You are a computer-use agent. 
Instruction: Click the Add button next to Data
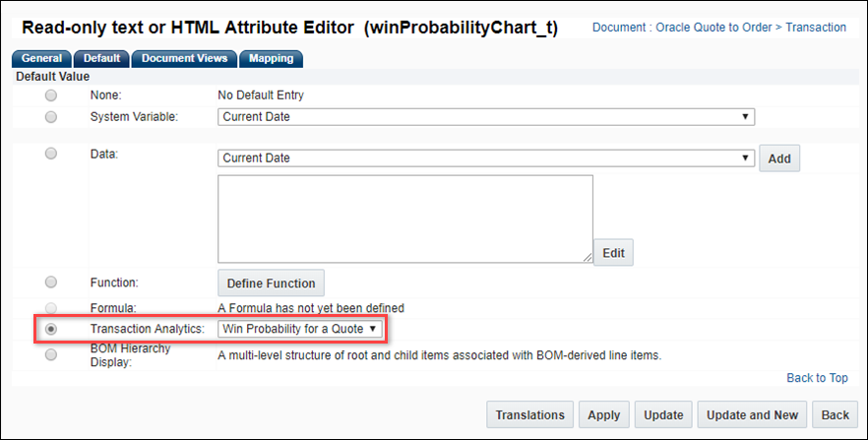[779, 158]
